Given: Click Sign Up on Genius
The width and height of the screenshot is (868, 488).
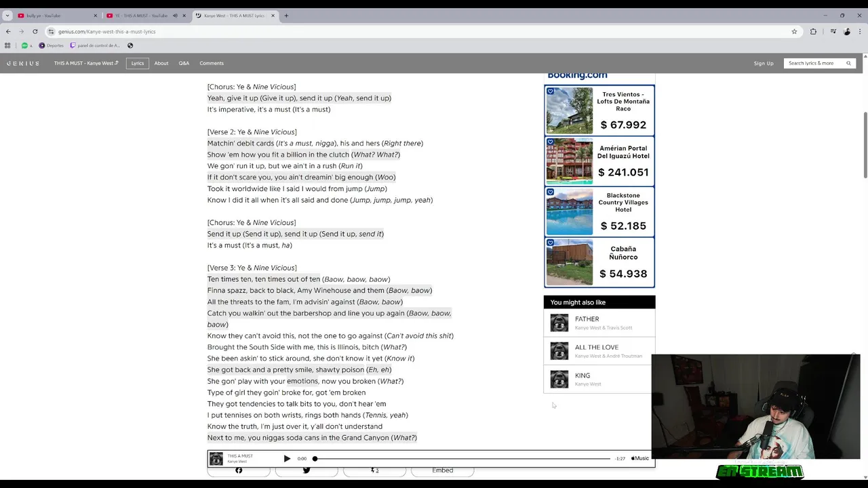Looking at the screenshot, I should 764,63.
